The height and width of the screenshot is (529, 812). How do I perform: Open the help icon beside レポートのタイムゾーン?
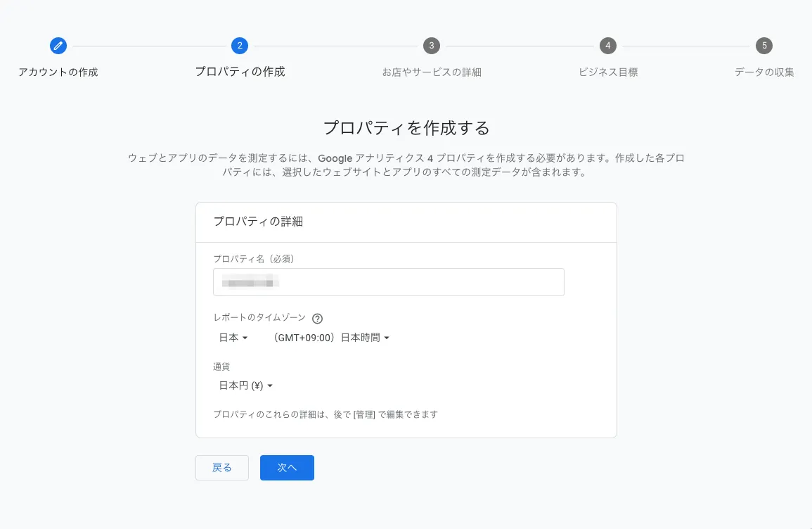[x=317, y=319]
